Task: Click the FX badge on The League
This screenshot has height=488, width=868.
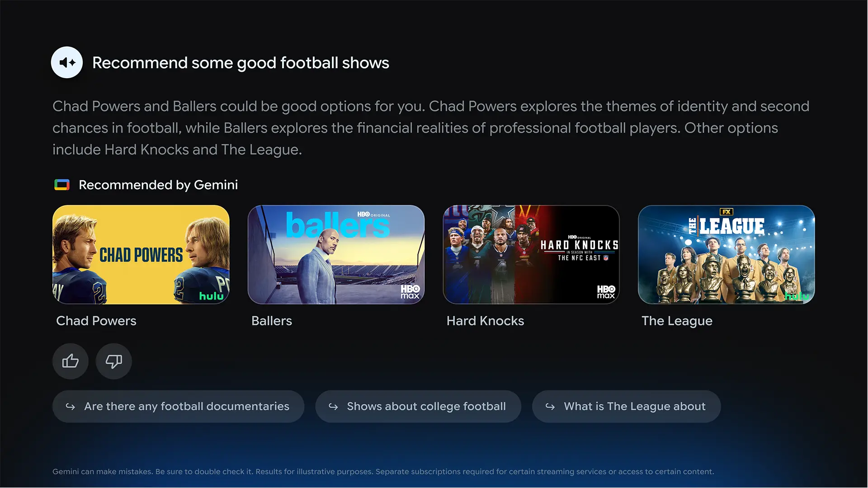Action: coord(726,211)
